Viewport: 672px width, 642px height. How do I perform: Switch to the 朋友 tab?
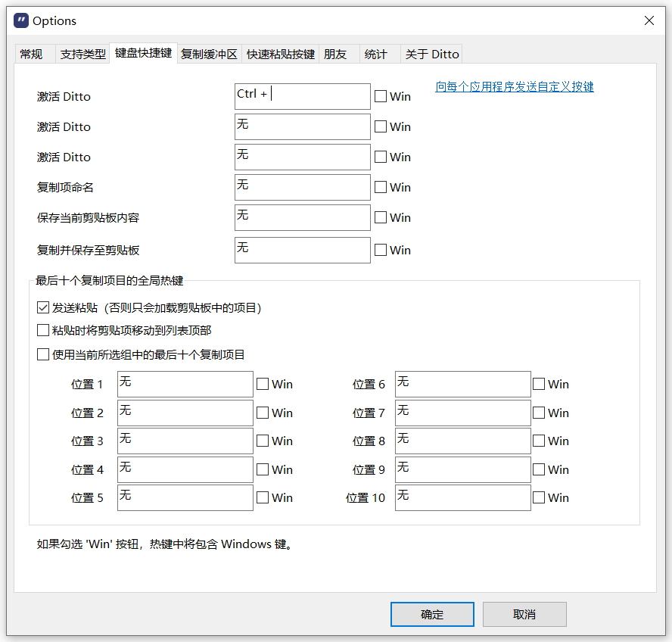point(339,54)
